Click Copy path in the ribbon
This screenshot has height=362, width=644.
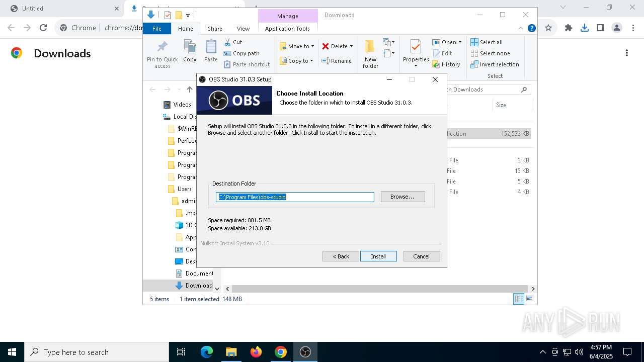(x=242, y=53)
